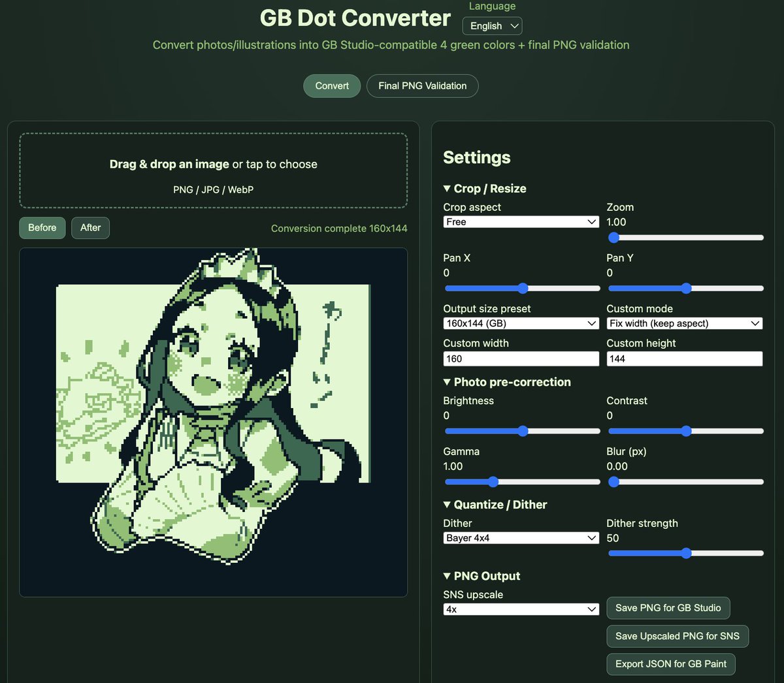This screenshot has height=683, width=784.
Task: Adjust the Zoom slider
Action: pos(685,238)
